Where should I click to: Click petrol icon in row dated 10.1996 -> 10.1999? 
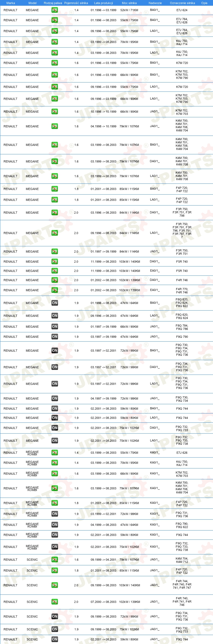pos(54,112)
